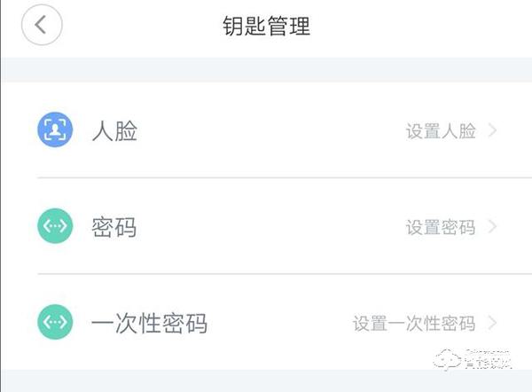Image resolution: width=532 pixels, height=392 pixels.
Task: Tap the back arrow button
Action: (x=41, y=25)
